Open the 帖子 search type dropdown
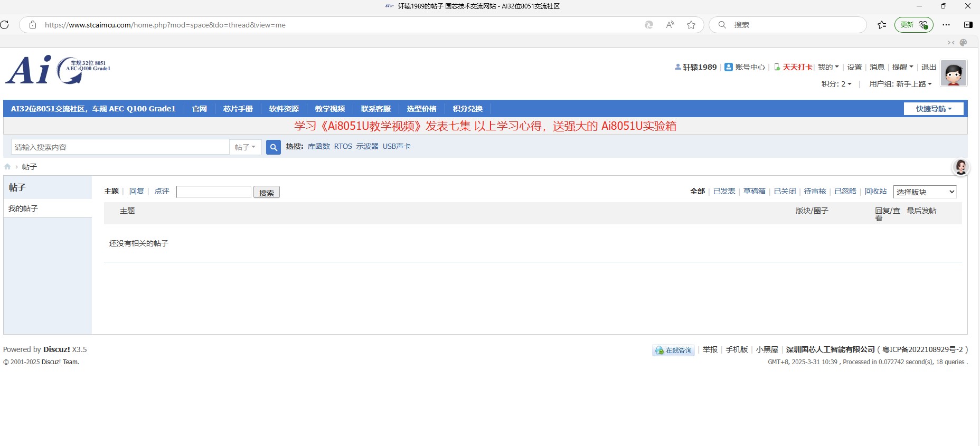 pyautogui.click(x=246, y=147)
